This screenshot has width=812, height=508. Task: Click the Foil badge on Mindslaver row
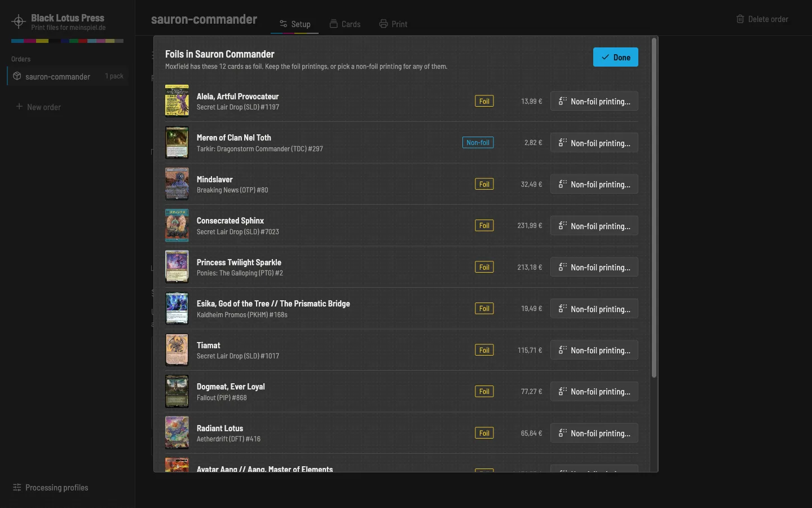(x=484, y=185)
